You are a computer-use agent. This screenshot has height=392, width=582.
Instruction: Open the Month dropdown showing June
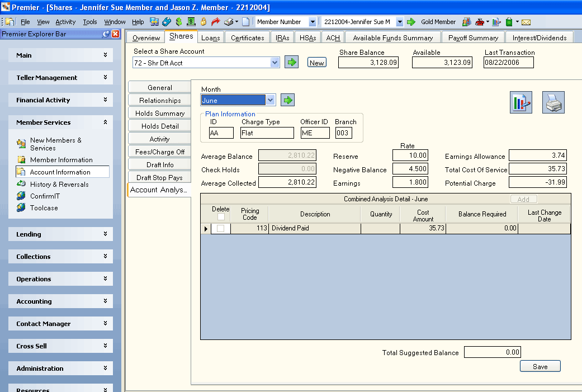tap(271, 100)
